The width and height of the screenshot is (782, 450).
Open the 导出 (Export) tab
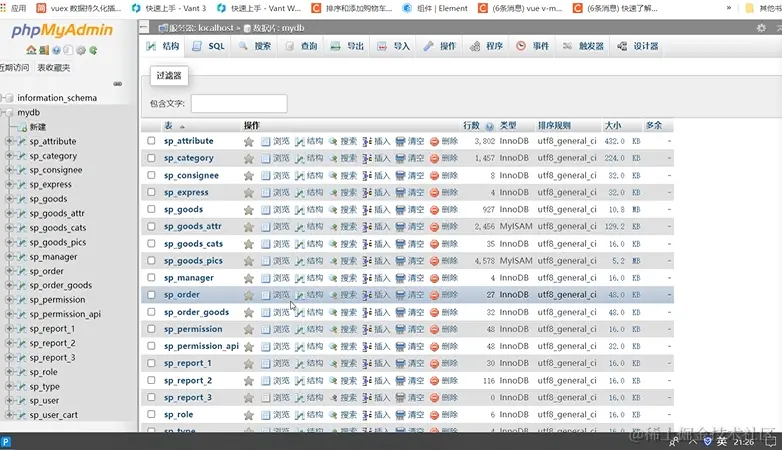[347, 46]
